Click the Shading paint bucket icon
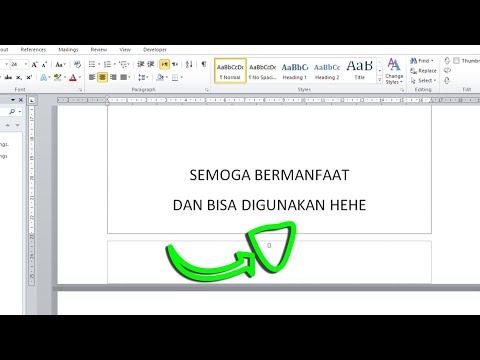This screenshot has height=360, width=480. pos(160,77)
